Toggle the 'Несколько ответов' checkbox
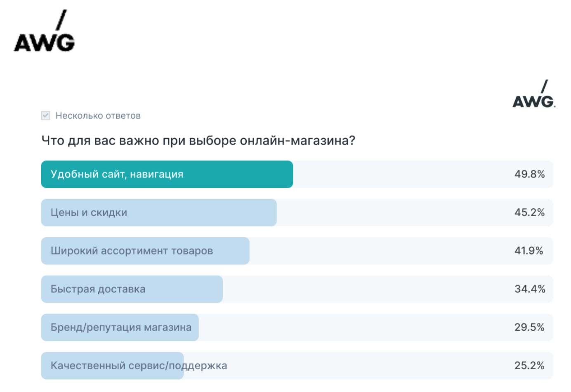The height and width of the screenshot is (392, 571). pos(46,116)
